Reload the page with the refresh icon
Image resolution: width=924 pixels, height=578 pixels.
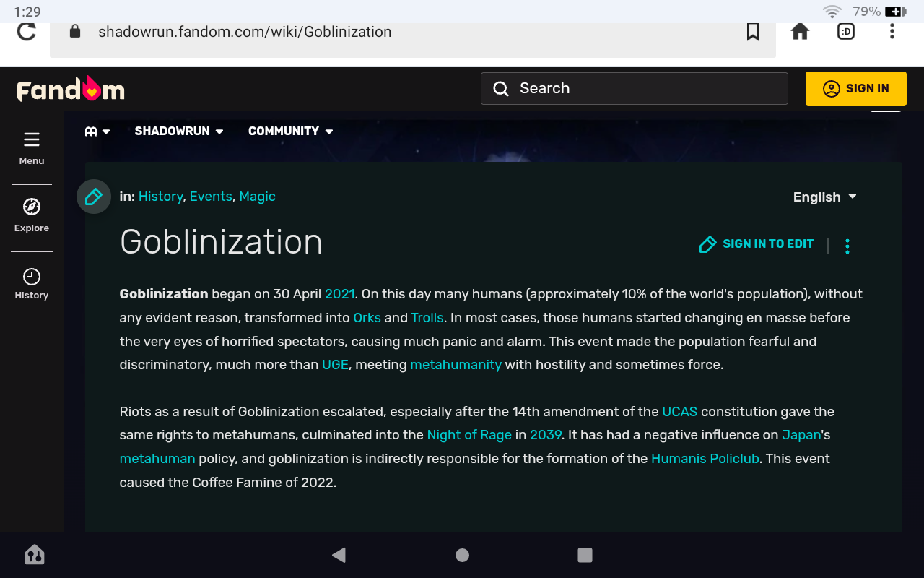click(27, 32)
